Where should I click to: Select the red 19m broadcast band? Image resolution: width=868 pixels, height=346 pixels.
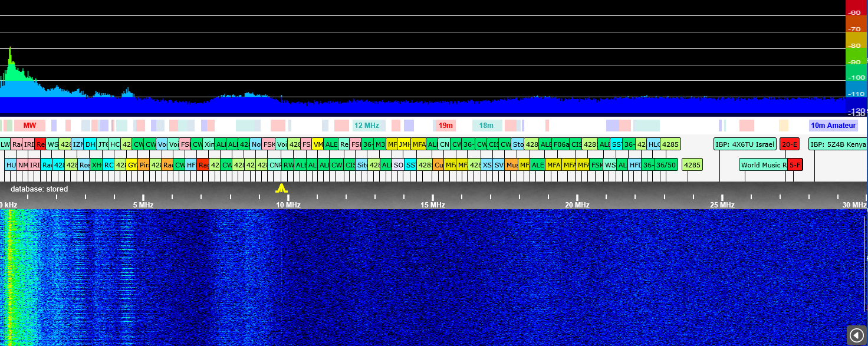[445, 126]
